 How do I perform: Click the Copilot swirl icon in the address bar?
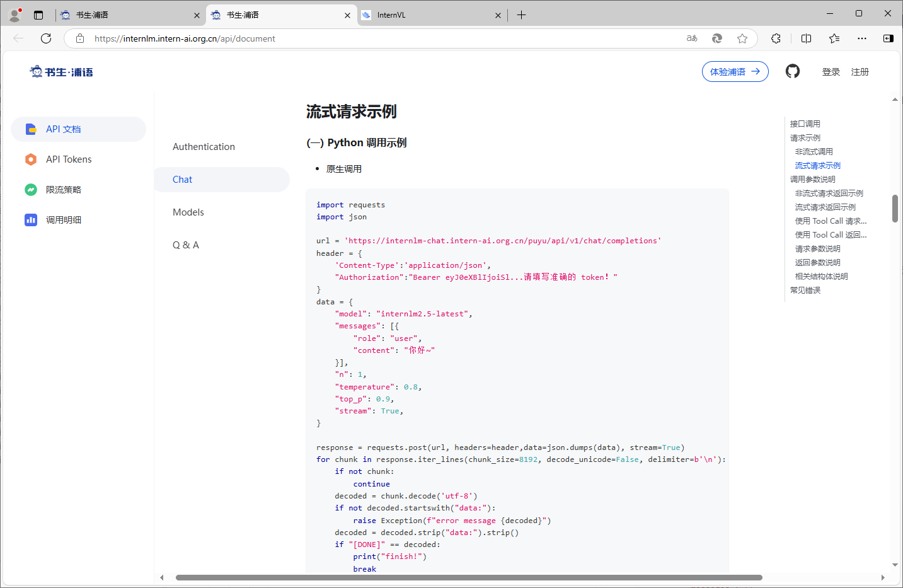click(x=717, y=38)
